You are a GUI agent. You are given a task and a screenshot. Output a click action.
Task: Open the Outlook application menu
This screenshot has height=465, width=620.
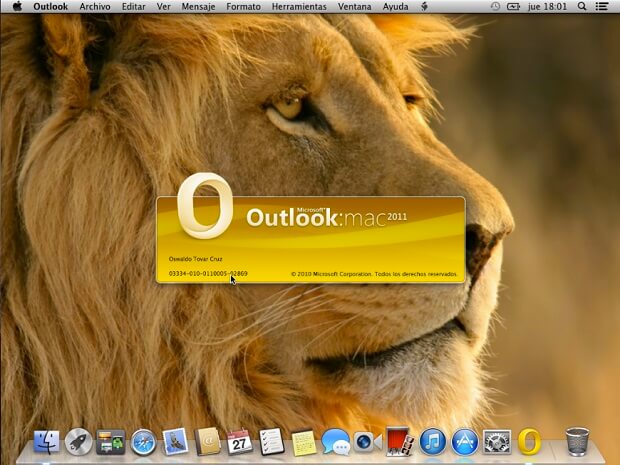tap(51, 7)
